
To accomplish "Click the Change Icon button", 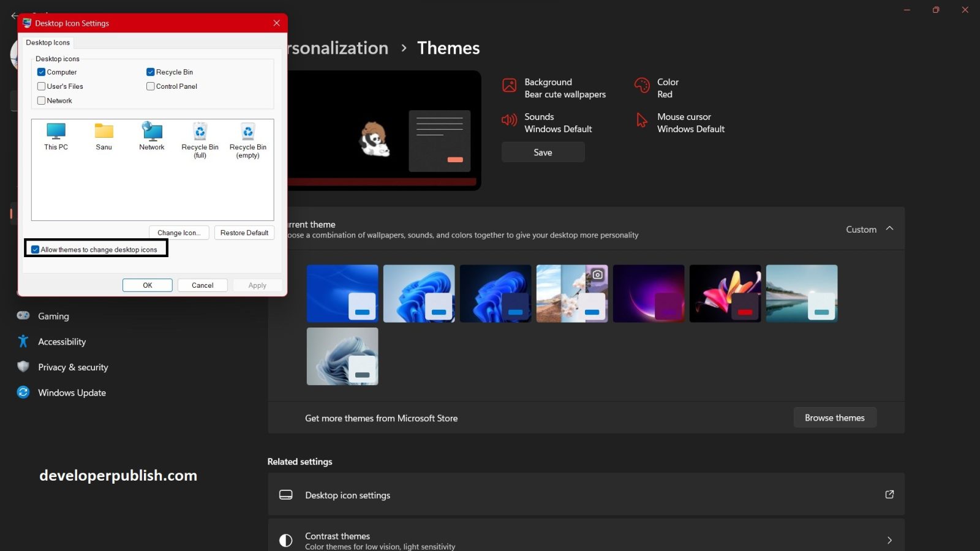I will coord(178,233).
